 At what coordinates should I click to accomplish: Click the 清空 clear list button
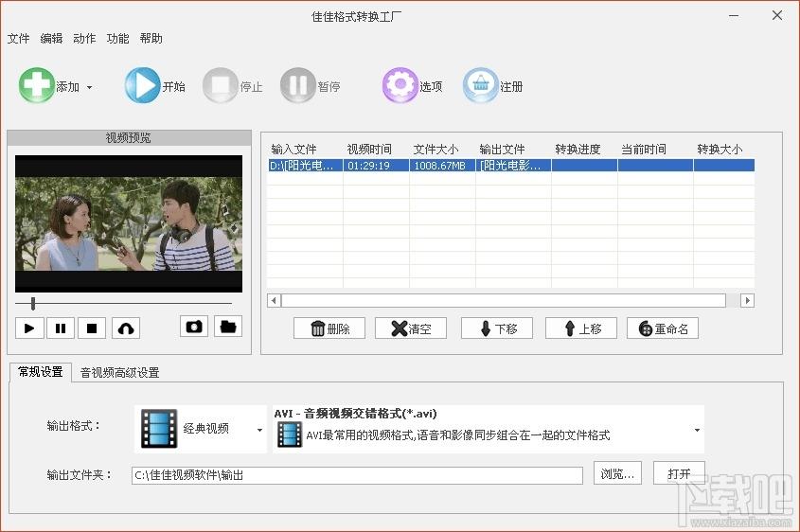411,328
